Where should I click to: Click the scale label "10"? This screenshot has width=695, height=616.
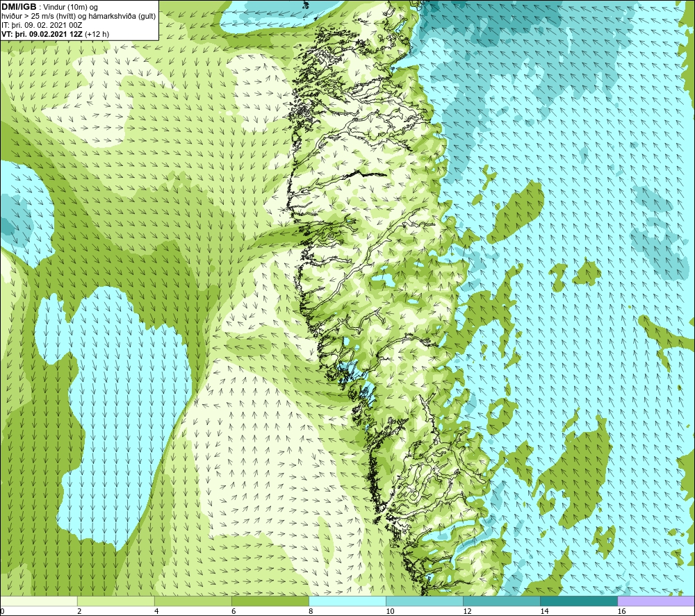pyautogui.click(x=390, y=612)
